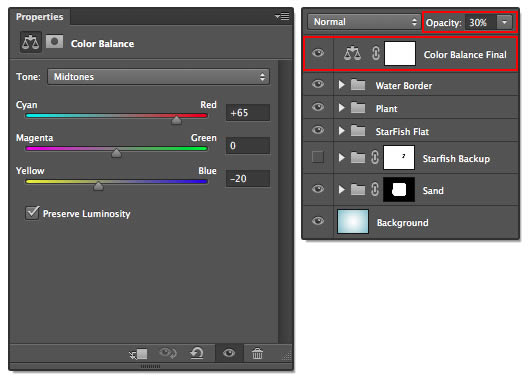Hide the Water Border group
Image resolution: width=530 pixels, height=380 pixels.
(x=318, y=84)
